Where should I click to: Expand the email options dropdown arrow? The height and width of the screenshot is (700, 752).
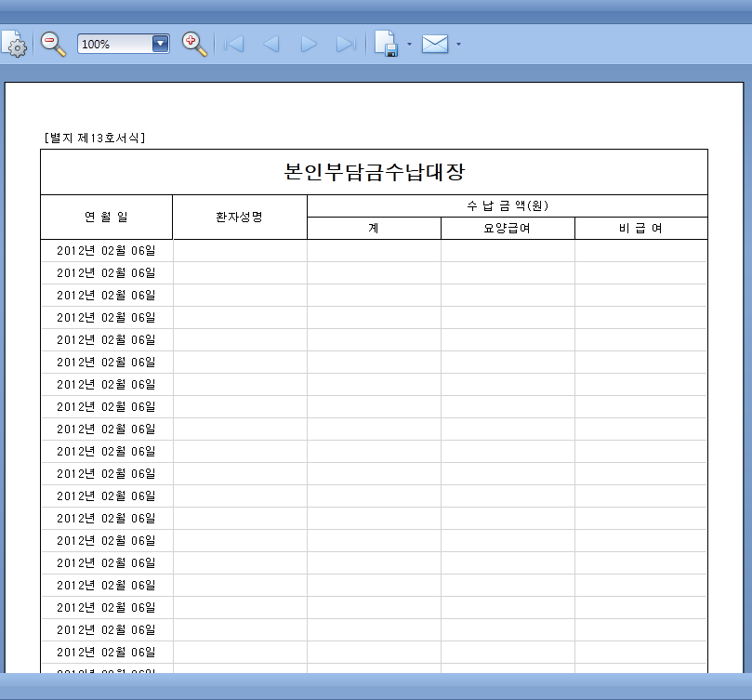tap(458, 44)
